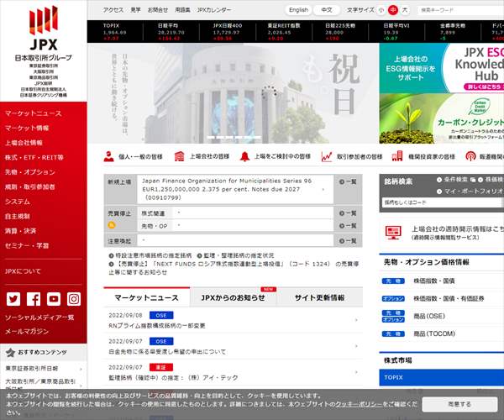Screen dimensions: 504x420
Task: Switch to the サイト更新情報 tab
Action: click(319, 297)
